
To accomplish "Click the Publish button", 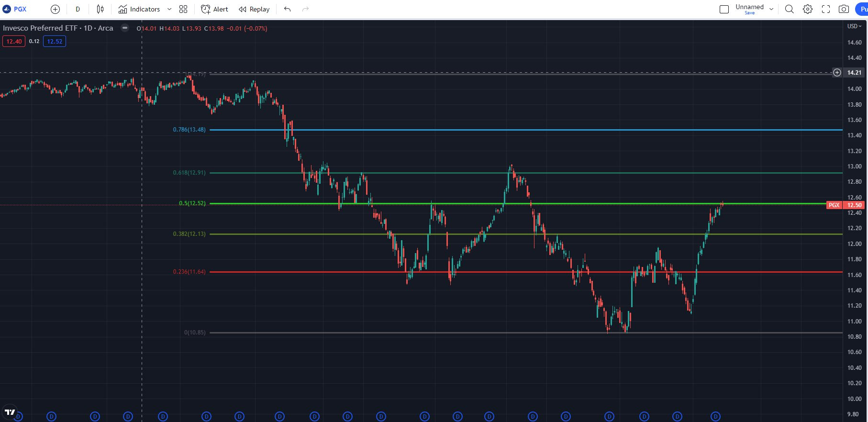I will point(862,9).
